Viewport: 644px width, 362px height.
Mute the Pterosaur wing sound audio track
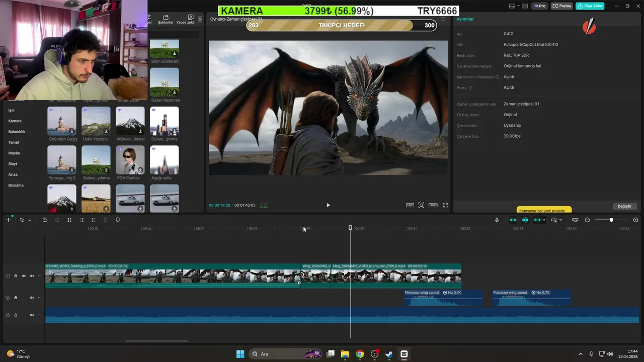click(32, 298)
